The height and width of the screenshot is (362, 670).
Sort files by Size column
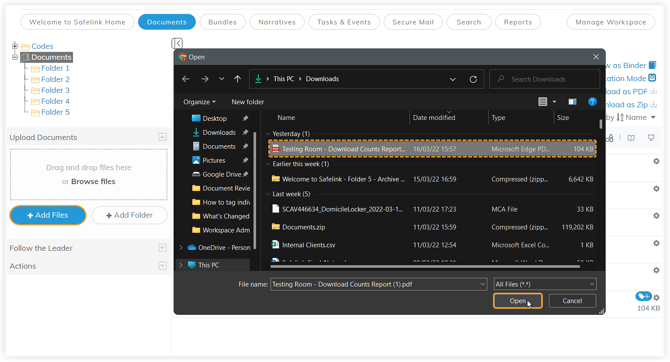tap(563, 118)
